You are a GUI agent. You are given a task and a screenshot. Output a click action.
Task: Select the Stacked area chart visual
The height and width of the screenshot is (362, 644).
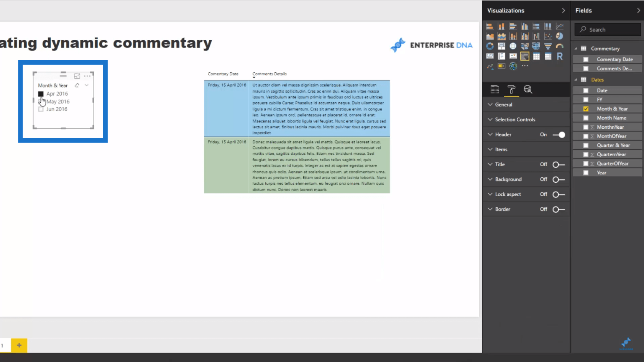(x=501, y=36)
